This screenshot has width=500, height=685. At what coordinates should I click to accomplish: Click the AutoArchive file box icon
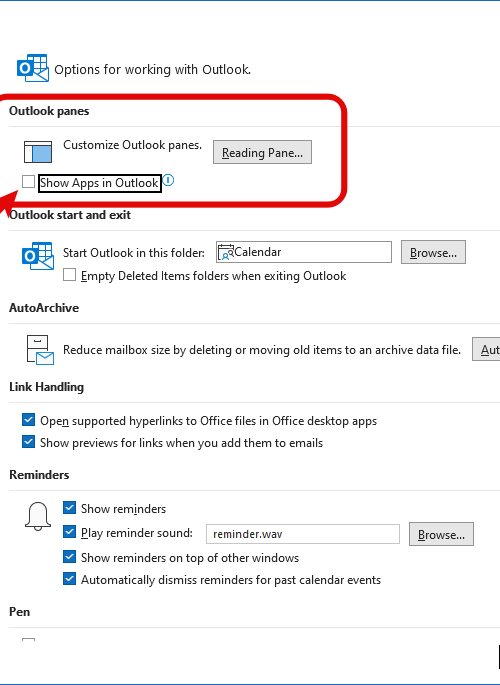(40, 349)
